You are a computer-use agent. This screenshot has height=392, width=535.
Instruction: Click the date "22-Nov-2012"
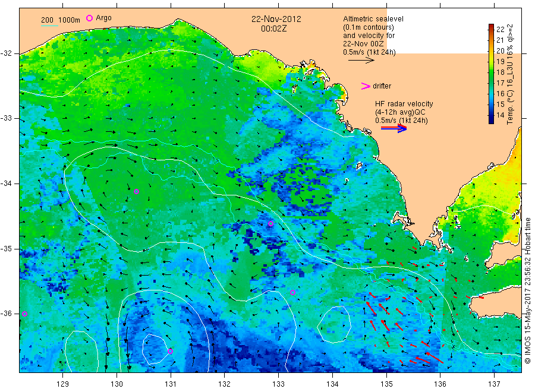tap(276, 19)
